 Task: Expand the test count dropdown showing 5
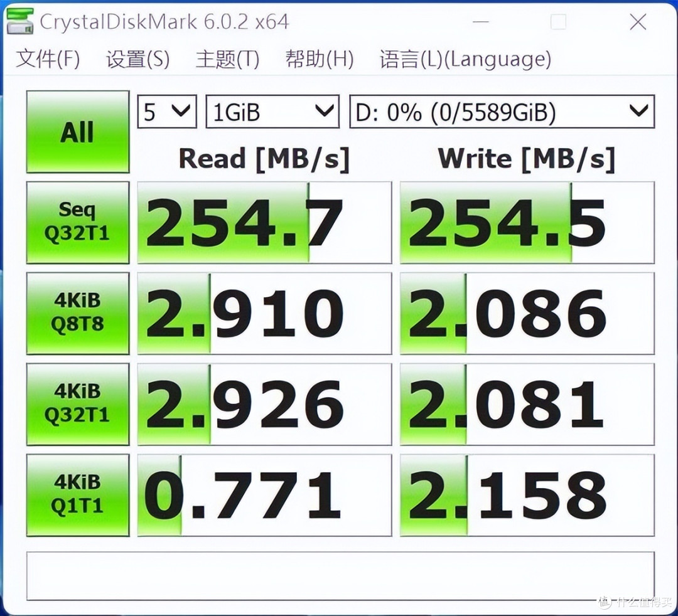167,112
